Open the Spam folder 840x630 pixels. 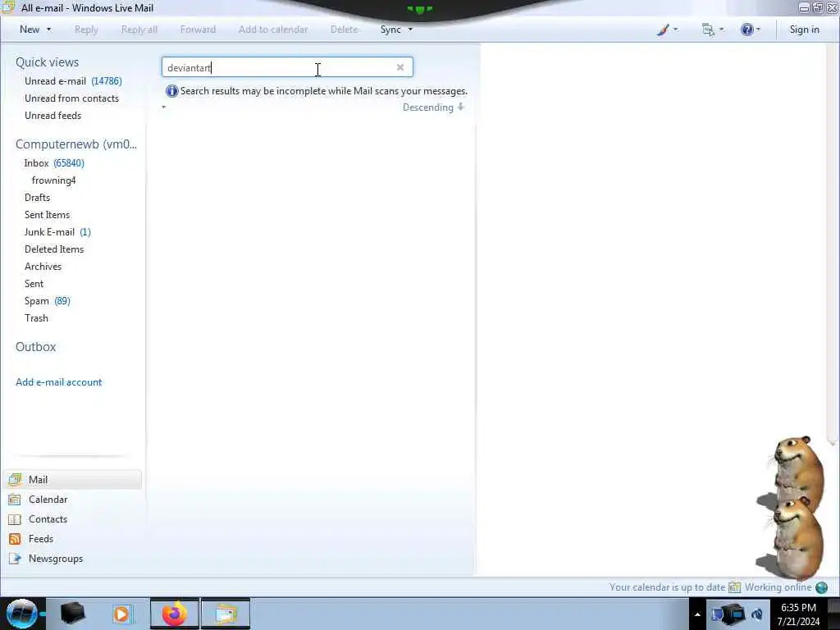pyautogui.click(x=47, y=300)
